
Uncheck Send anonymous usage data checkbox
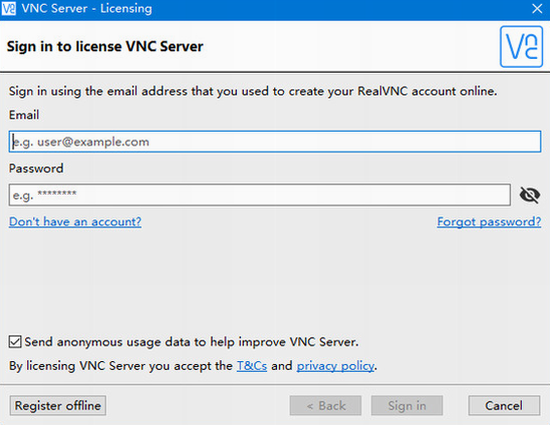[x=15, y=342]
